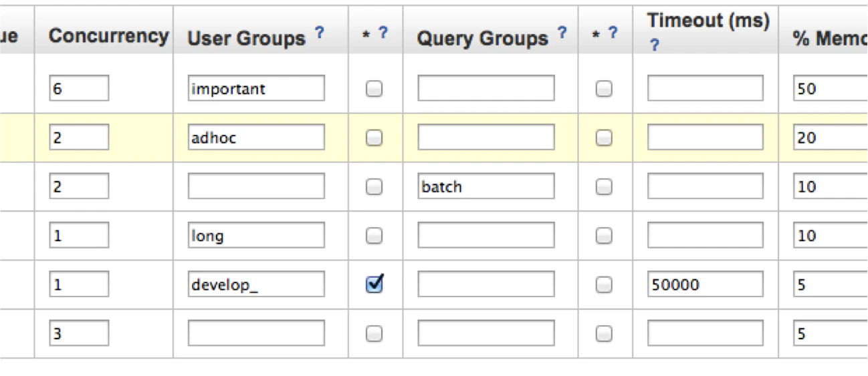Click query groups field in important row
The image size is (868, 376).
[486, 88]
